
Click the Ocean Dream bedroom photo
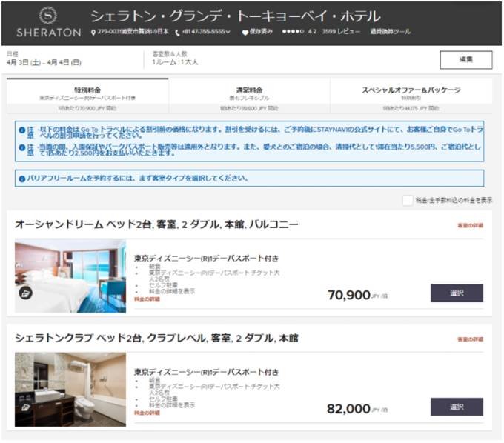(x=70, y=276)
